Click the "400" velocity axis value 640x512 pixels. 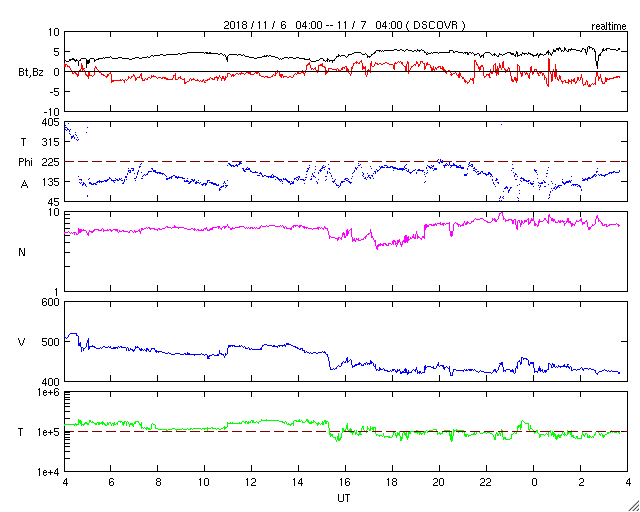52,382
